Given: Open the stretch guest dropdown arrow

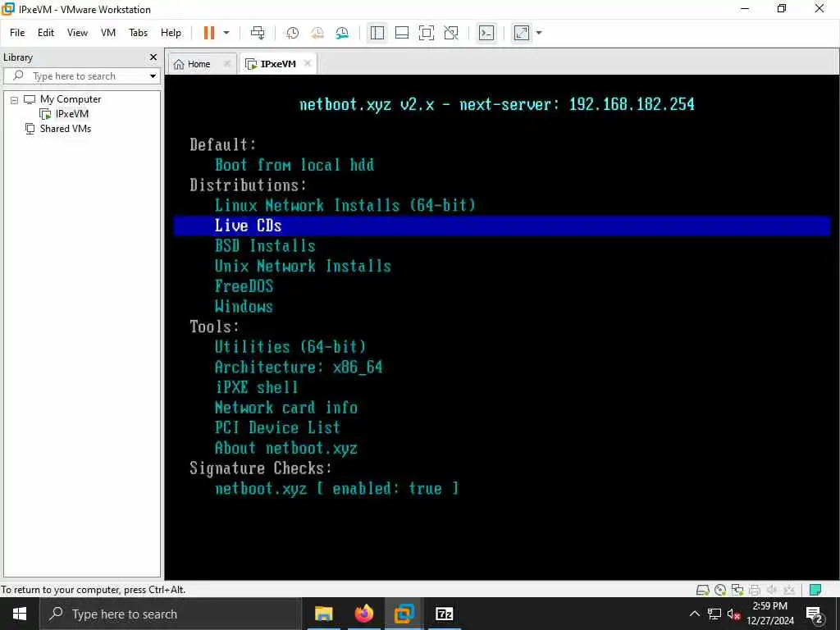Looking at the screenshot, I should tap(539, 33).
